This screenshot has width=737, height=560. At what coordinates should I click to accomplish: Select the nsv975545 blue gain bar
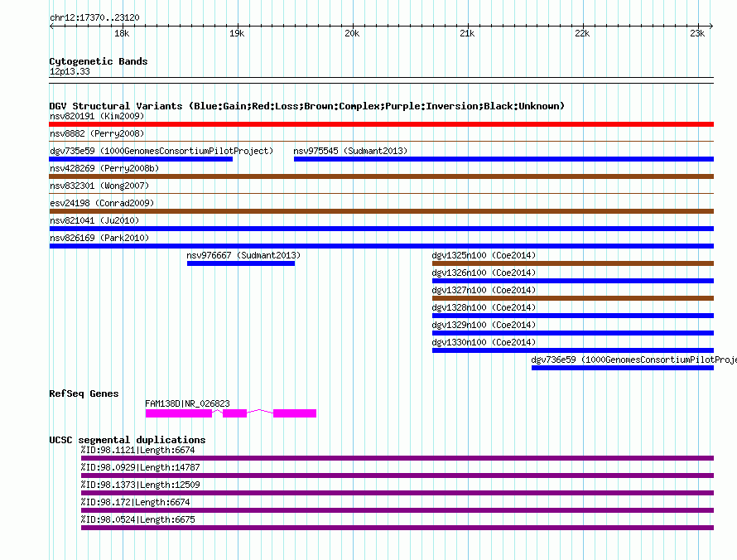tap(503, 159)
